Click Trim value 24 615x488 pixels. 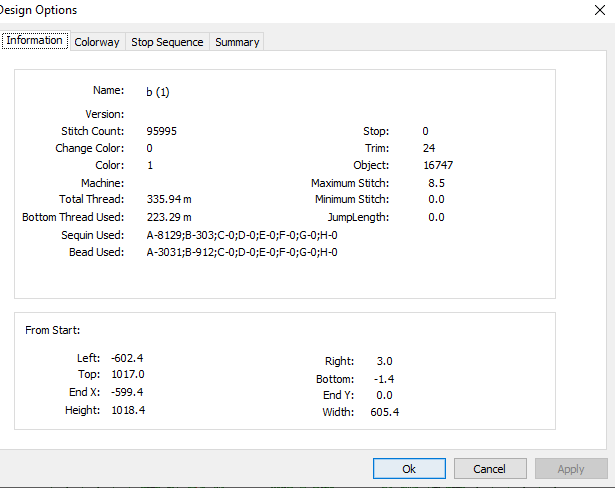click(429, 148)
